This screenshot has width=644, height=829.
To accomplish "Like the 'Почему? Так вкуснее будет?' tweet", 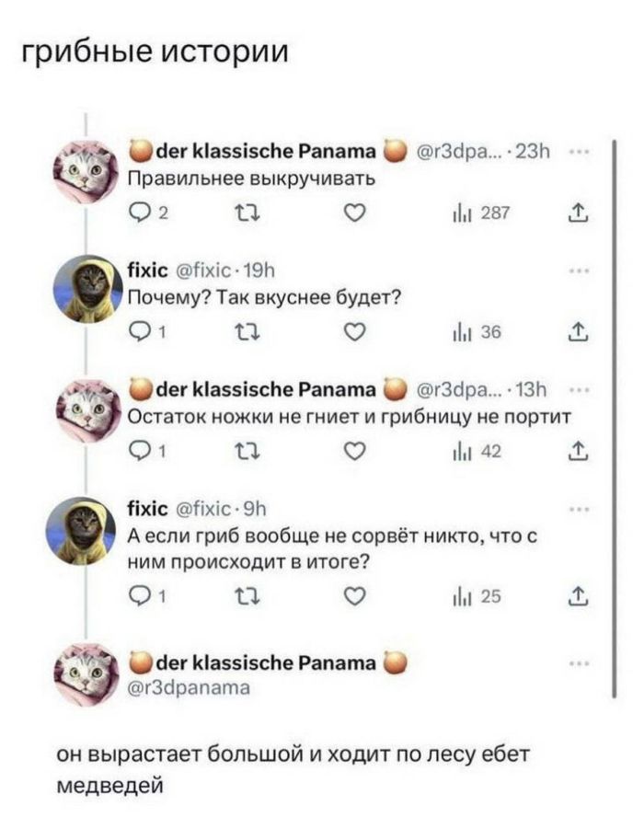I will (x=354, y=334).
